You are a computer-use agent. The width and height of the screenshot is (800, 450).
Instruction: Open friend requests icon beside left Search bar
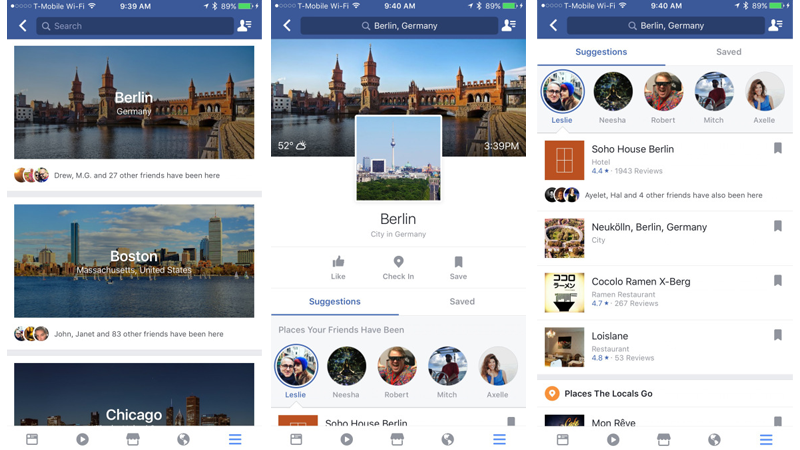(245, 26)
